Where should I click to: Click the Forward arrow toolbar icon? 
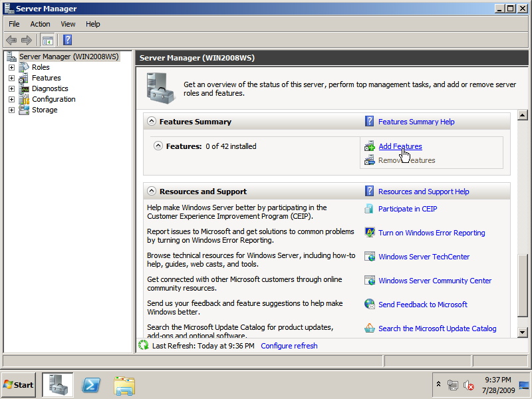tap(27, 41)
